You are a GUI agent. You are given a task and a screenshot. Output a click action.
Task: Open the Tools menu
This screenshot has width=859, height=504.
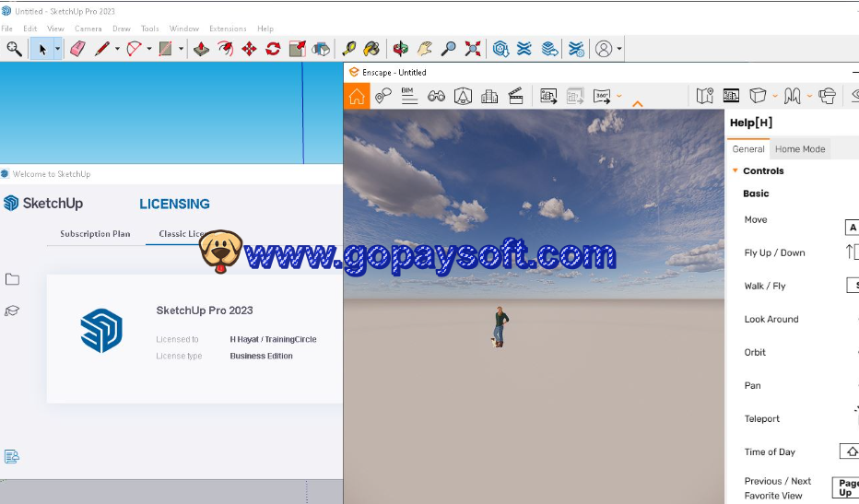point(150,29)
